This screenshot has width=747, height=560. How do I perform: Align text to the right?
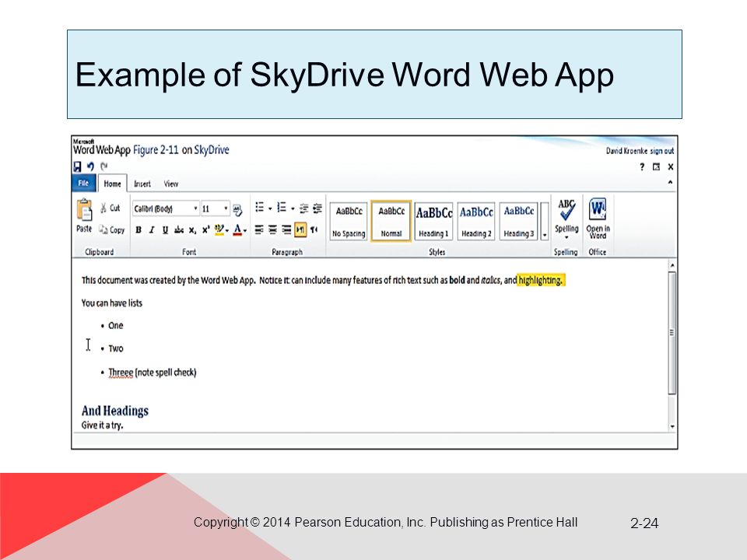[286, 230]
